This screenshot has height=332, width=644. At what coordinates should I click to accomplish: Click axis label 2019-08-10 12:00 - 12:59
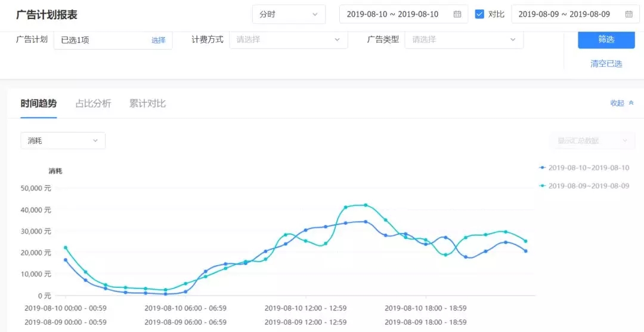(x=305, y=308)
